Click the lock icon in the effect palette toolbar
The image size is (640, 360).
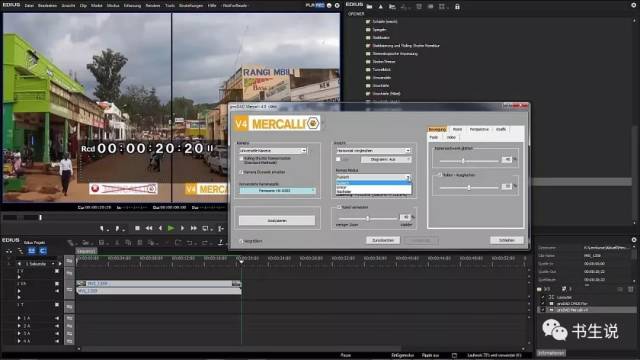457,6
